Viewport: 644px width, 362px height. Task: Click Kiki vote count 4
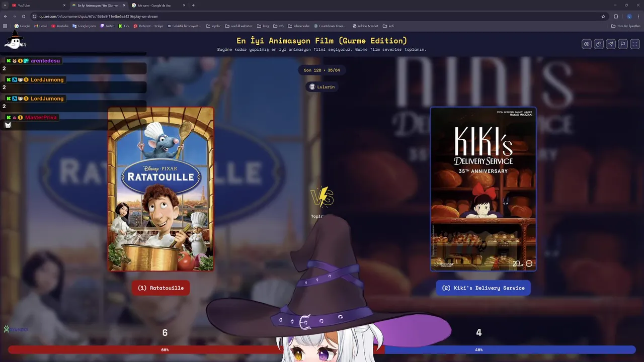click(x=479, y=333)
